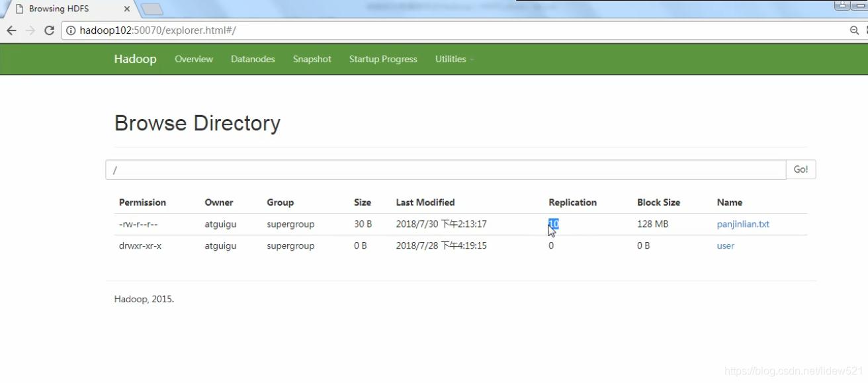868x383 pixels.
Task: Click the Size column header
Action: [363, 202]
